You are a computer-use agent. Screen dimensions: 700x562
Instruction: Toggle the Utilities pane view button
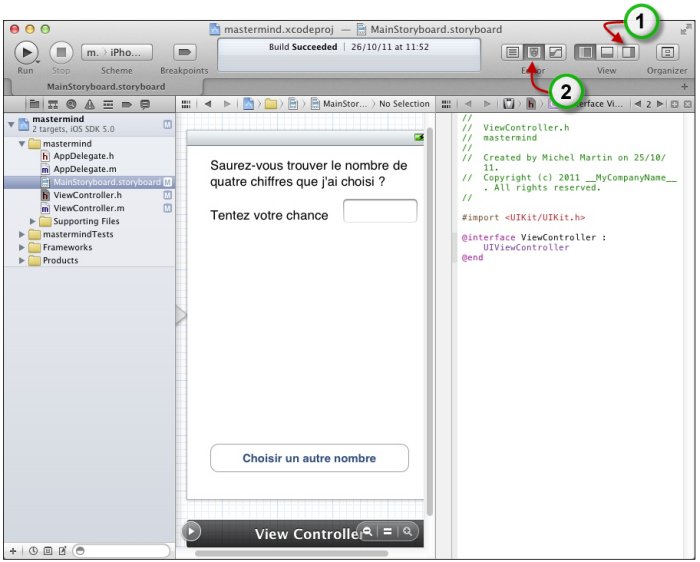click(x=628, y=53)
